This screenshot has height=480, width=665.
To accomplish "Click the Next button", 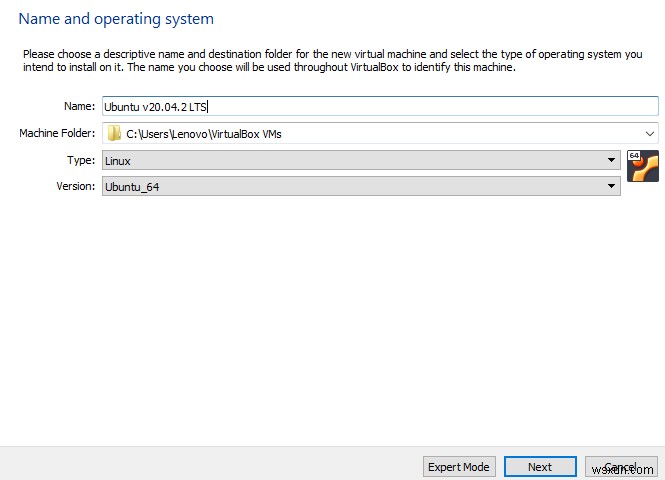I will tap(540, 467).
